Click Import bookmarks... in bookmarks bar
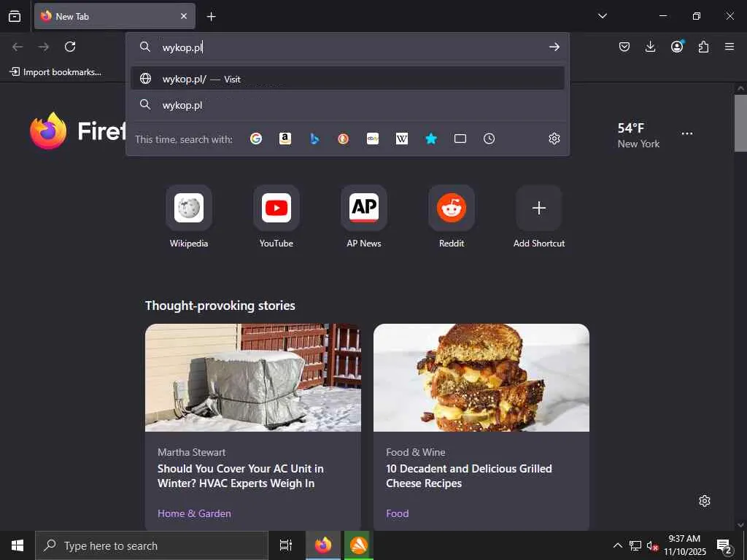Image resolution: width=747 pixels, height=560 pixels. pyautogui.click(x=55, y=72)
